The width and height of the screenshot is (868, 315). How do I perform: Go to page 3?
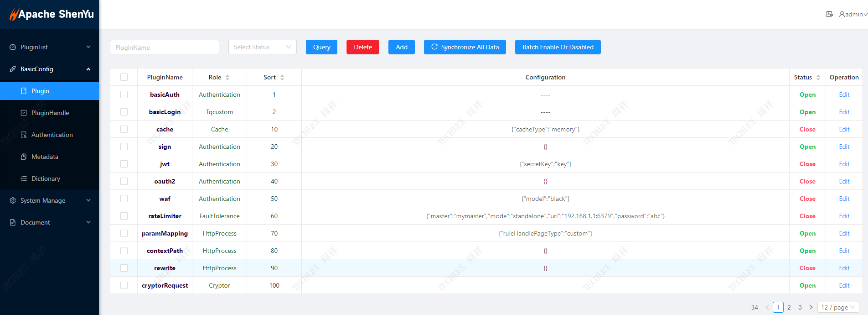click(800, 307)
